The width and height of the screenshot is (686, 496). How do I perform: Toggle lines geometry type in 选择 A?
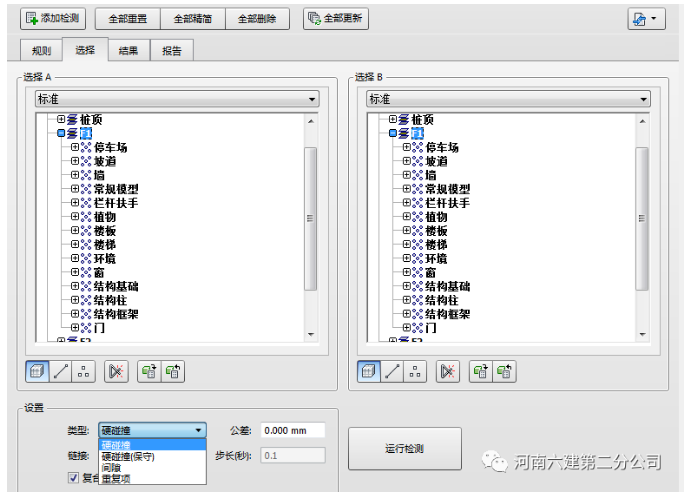tap(60, 372)
